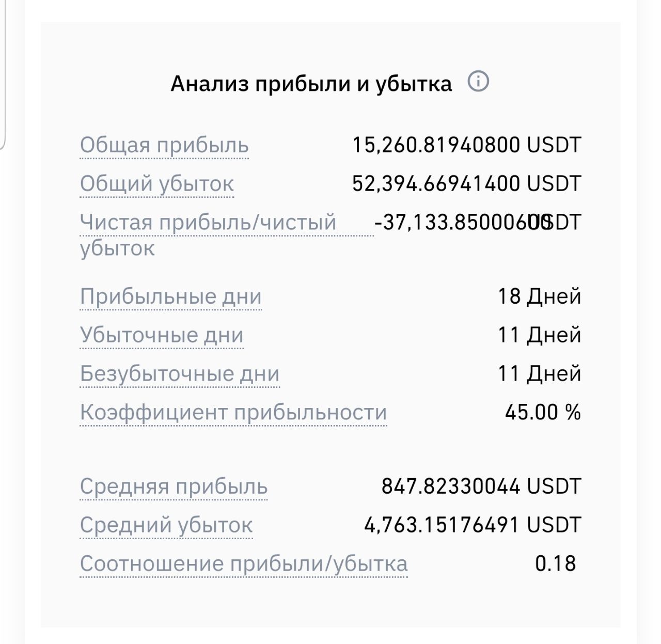The width and height of the screenshot is (661, 644).
Task: Click the 45.00 % profitability value
Action: 543,412
